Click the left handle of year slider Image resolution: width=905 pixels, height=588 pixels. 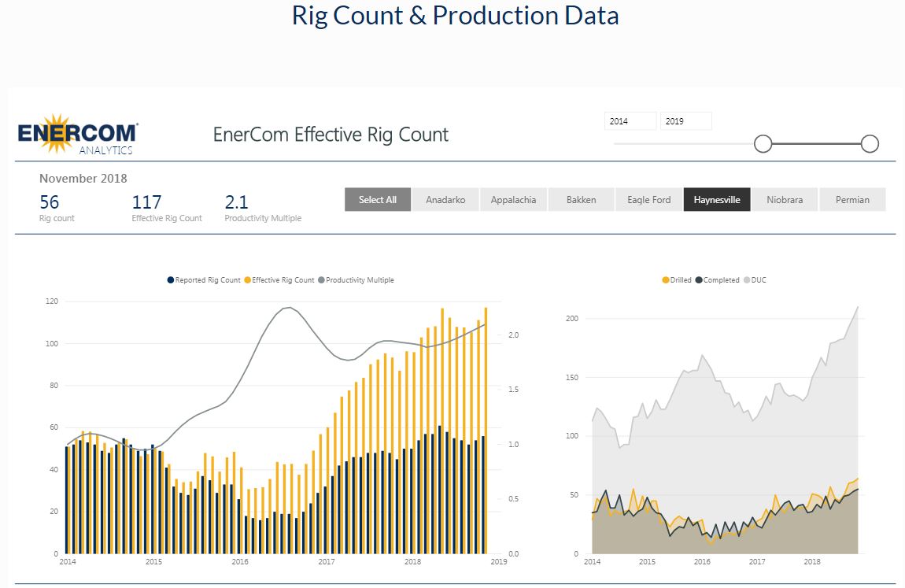coord(763,144)
